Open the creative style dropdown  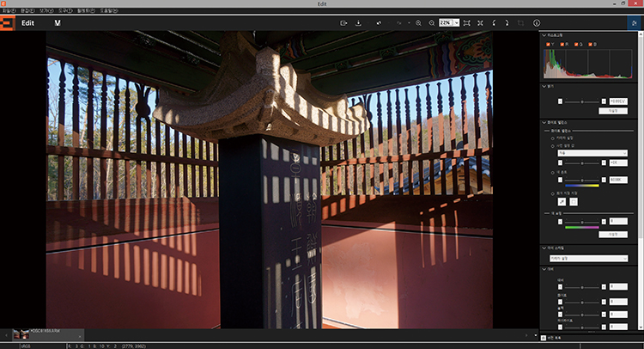click(x=588, y=259)
